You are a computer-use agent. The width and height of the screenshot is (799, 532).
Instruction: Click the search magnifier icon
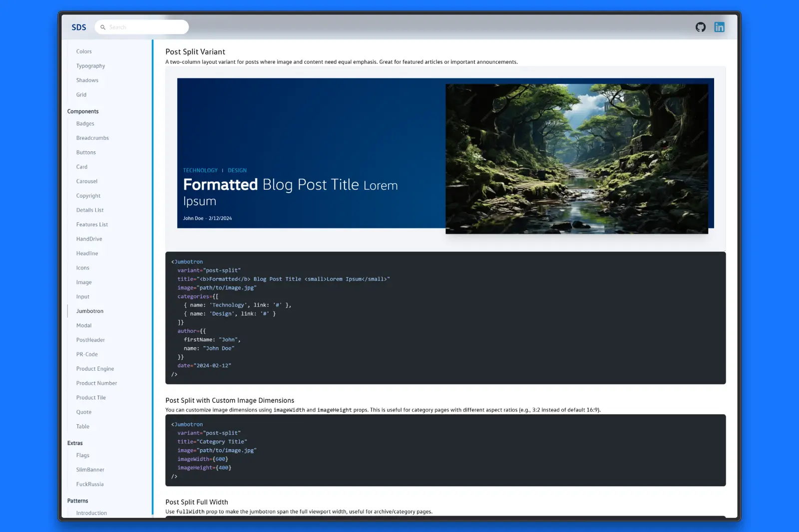click(x=103, y=27)
